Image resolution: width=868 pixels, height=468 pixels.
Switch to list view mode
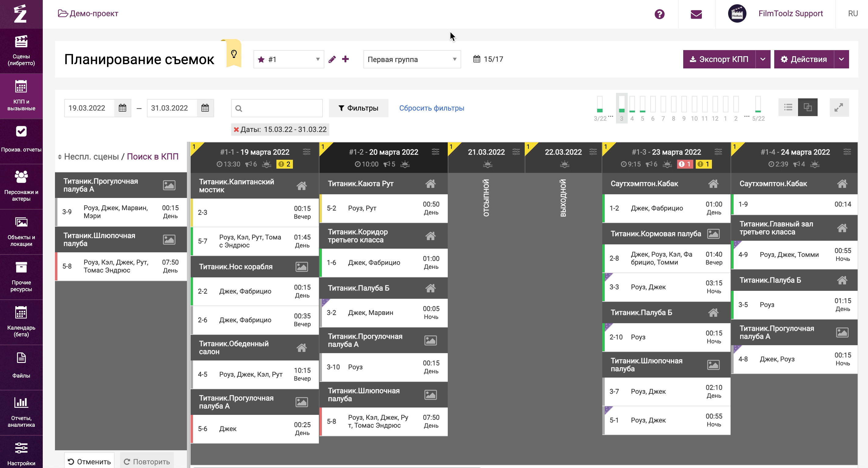(x=788, y=108)
